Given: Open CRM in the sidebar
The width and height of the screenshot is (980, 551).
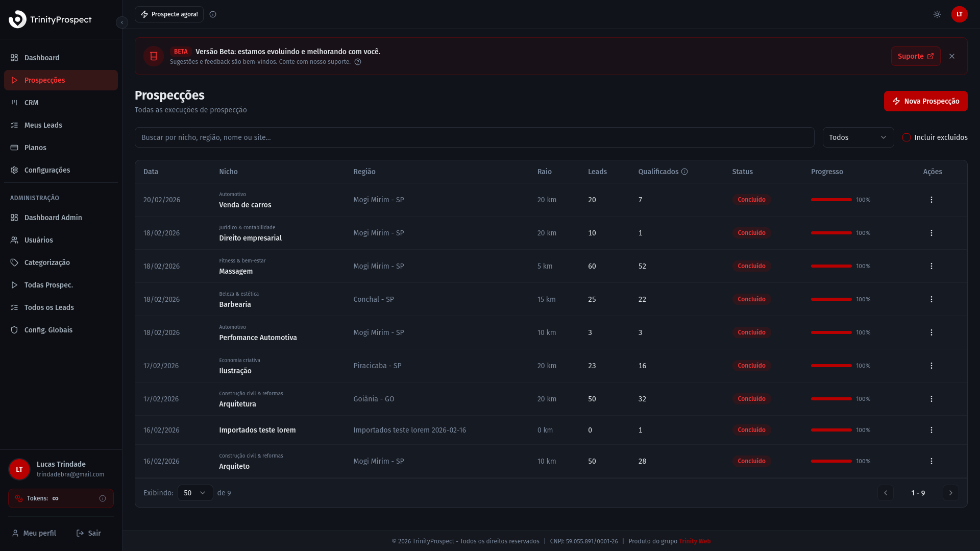Looking at the screenshot, I should (x=31, y=103).
